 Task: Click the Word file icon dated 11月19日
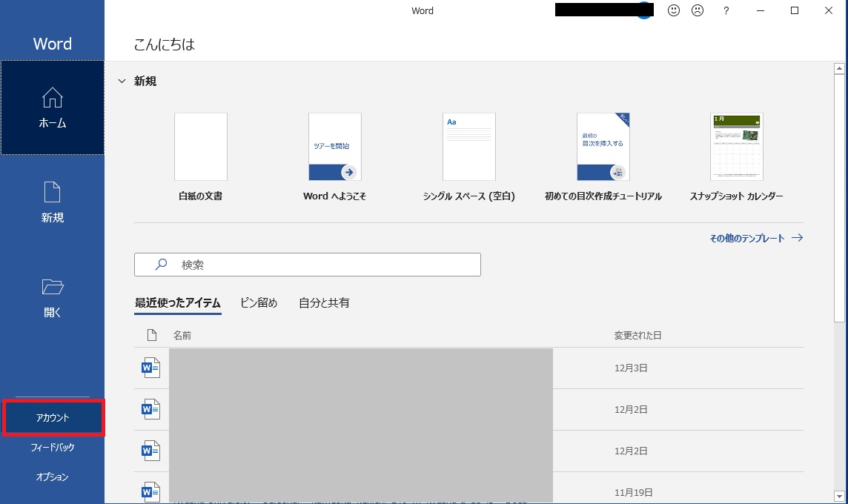tap(151, 491)
